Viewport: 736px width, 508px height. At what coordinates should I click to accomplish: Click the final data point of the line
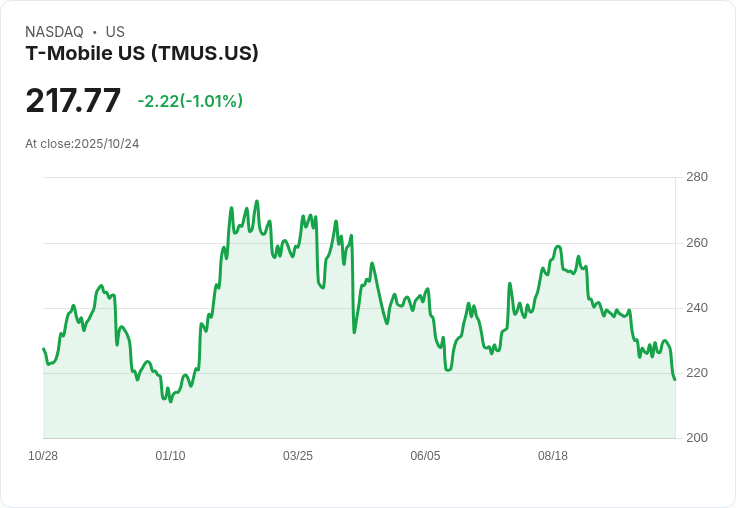click(675, 379)
